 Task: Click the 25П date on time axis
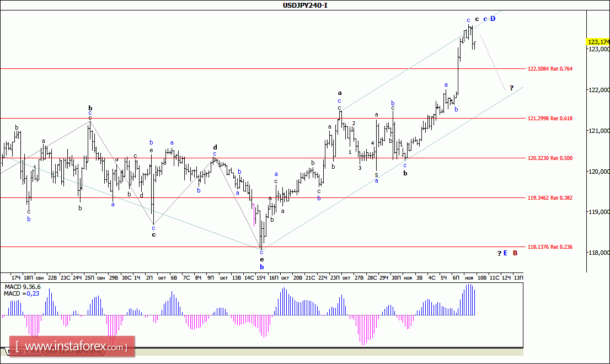89,277
